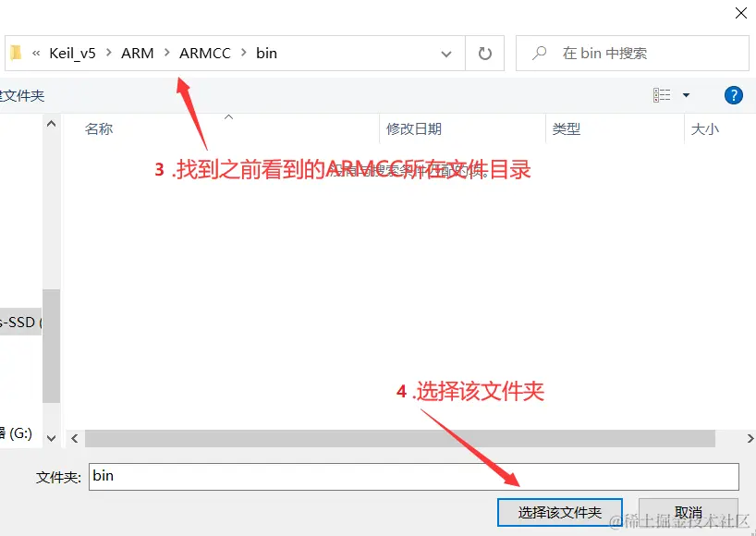756x536 pixels.
Task: Click the 选择该文件夹 button
Action: pyautogui.click(x=560, y=512)
